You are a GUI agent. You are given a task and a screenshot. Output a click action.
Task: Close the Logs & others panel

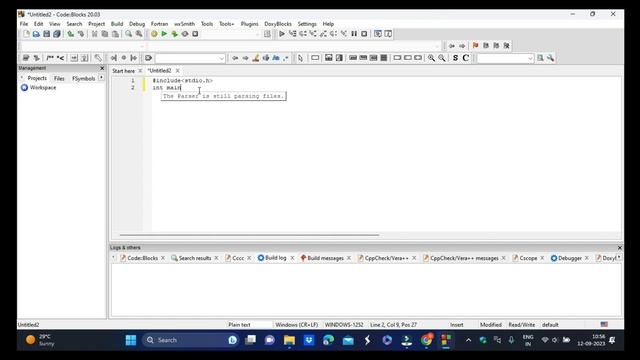620,248
